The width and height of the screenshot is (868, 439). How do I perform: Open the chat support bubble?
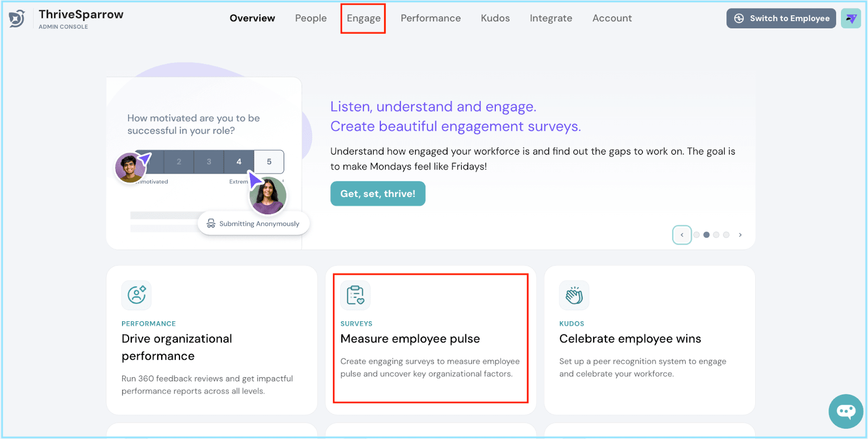846,411
